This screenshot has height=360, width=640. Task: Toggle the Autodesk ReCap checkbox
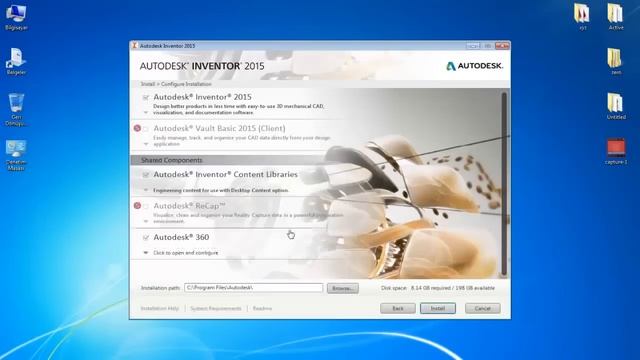(146, 206)
